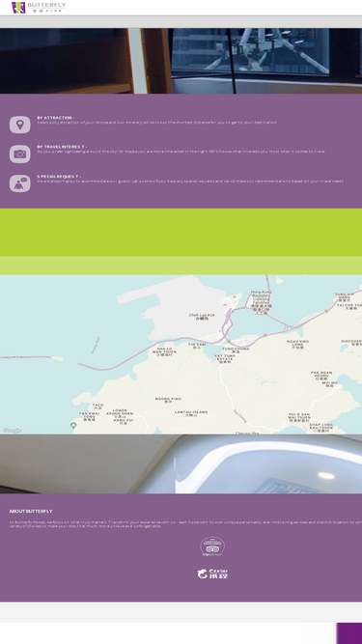The width and height of the screenshot is (362, 644).
Task: Choose the By Travel Interest camera icon
Action: point(20,154)
